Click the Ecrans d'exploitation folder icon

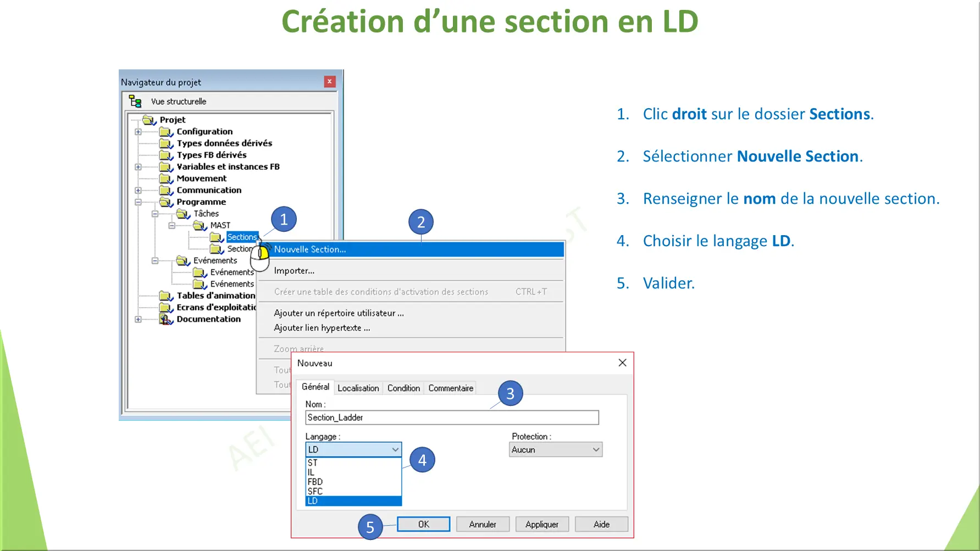pos(167,307)
